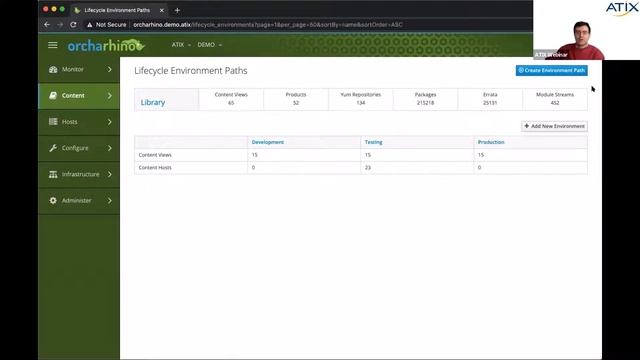This screenshot has height=360, width=640.
Task: Open a new browser tab
Action: tap(177, 10)
